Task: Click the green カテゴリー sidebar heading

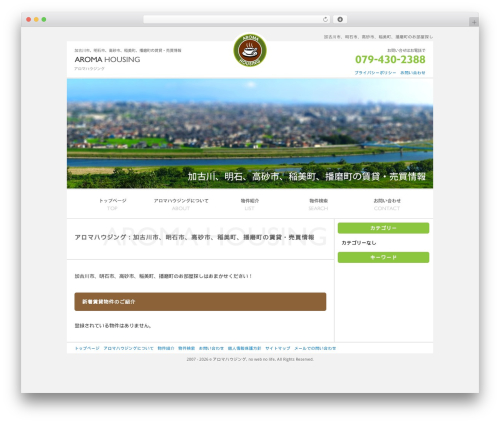Action: 383,228
